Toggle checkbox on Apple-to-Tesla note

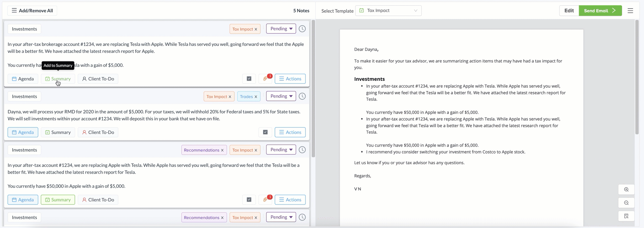click(249, 200)
